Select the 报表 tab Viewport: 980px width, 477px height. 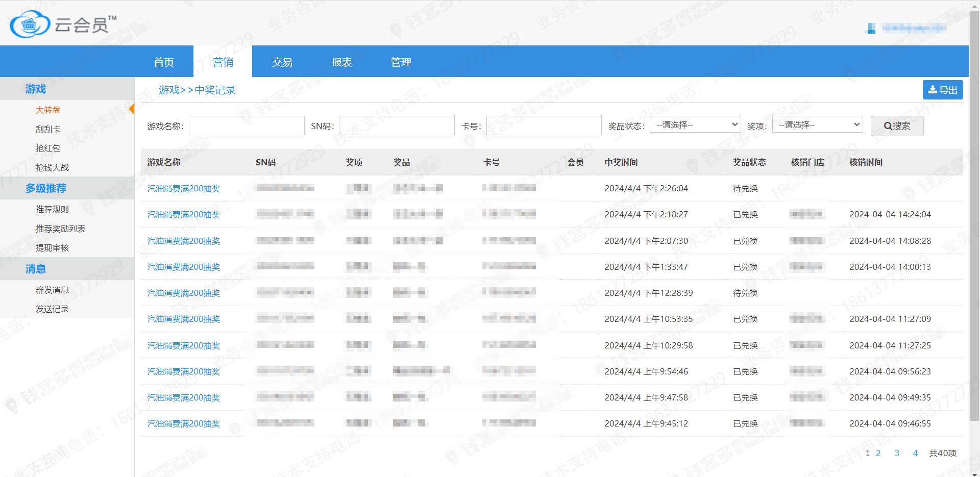pos(341,62)
